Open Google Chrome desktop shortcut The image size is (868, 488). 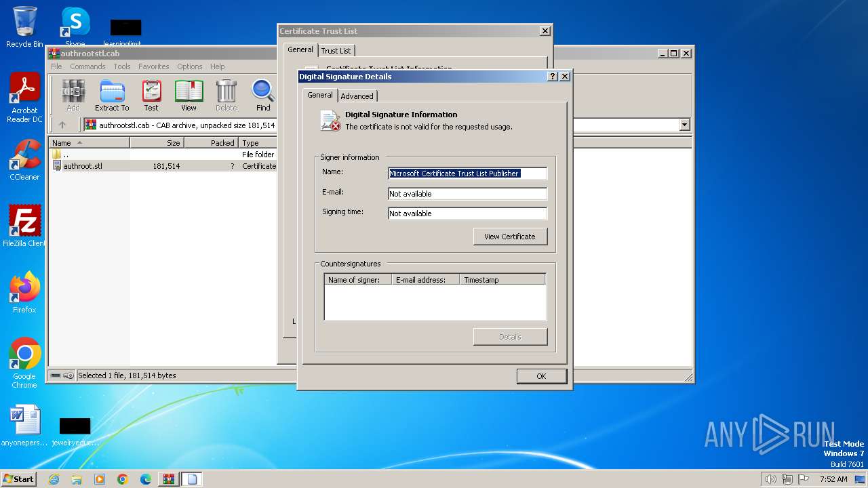(24, 363)
